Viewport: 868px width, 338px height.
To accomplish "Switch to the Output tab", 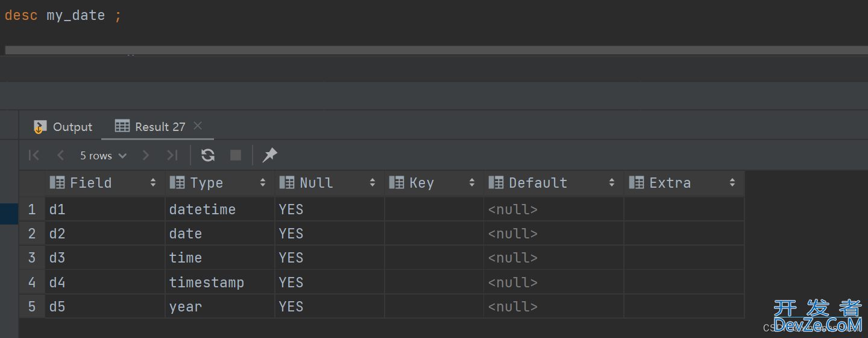I will [x=63, y=127].
